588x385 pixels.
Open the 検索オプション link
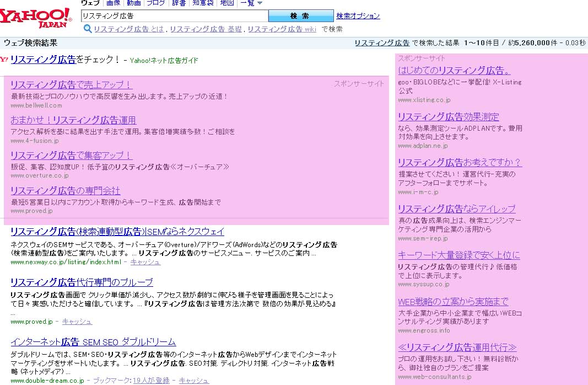click(x=358, y=16)
